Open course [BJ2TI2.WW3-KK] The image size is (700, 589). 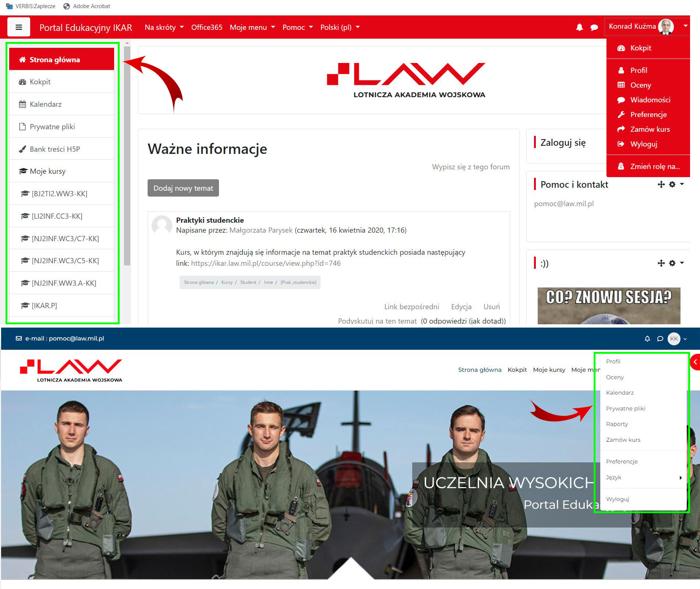[x=61, y=194]
